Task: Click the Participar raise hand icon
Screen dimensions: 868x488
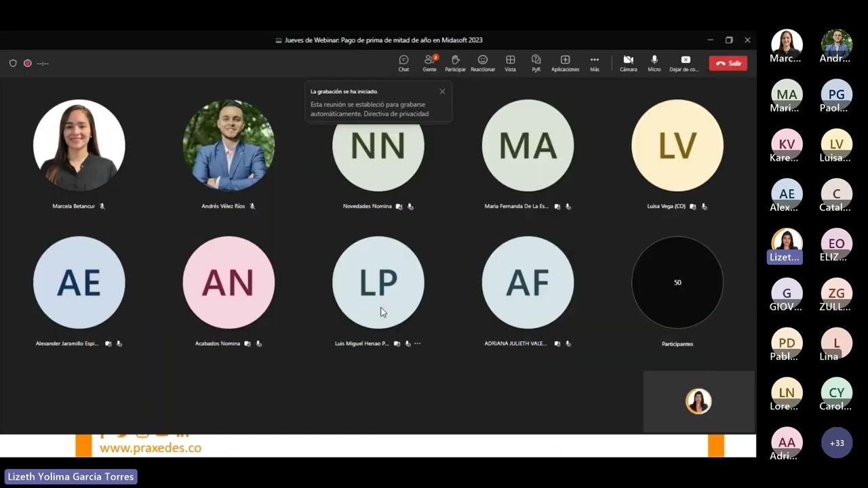Action: pos(455,63)
